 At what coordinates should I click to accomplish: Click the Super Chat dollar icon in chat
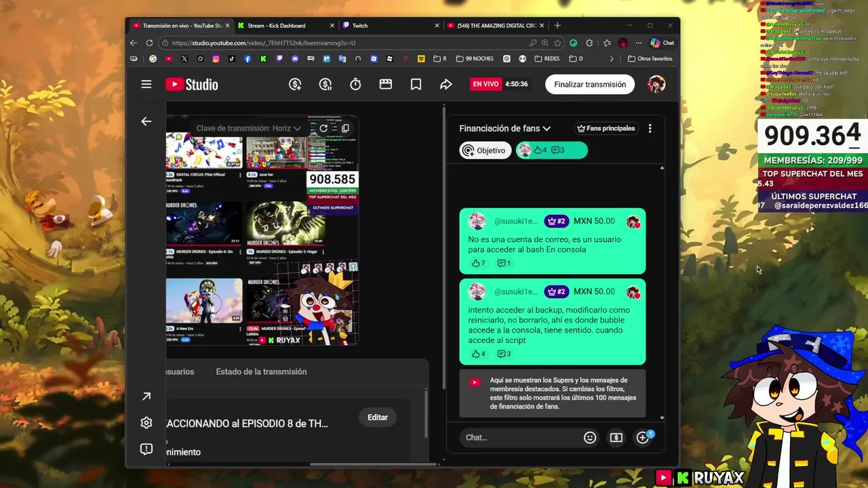pyautogui.click(x=616, y=437)
